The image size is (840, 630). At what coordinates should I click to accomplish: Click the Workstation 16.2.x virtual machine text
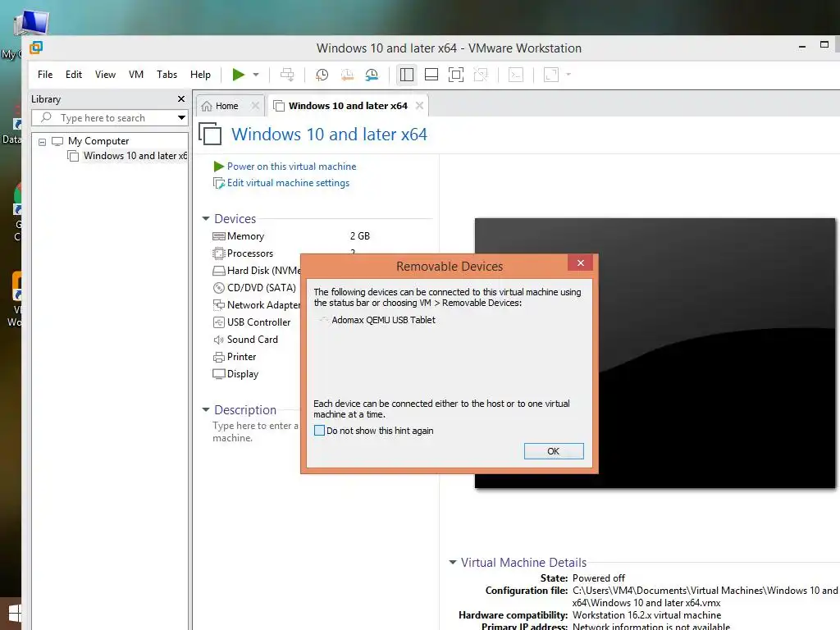[646, 615]
